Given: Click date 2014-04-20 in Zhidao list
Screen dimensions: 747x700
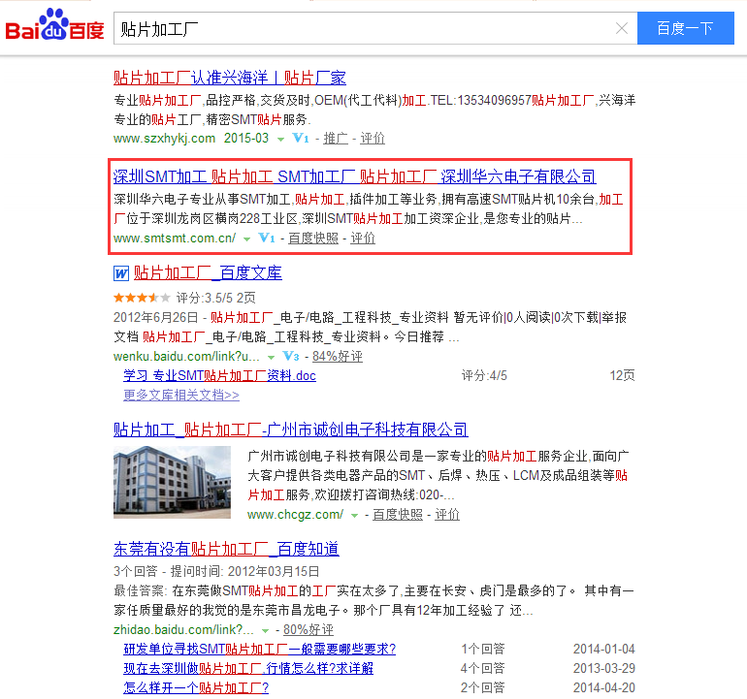Looking at the screenshot, I should point(604,688).
